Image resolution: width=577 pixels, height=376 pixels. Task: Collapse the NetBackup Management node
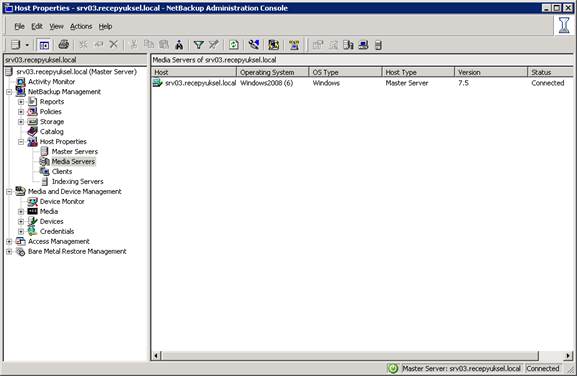point(9,92)
